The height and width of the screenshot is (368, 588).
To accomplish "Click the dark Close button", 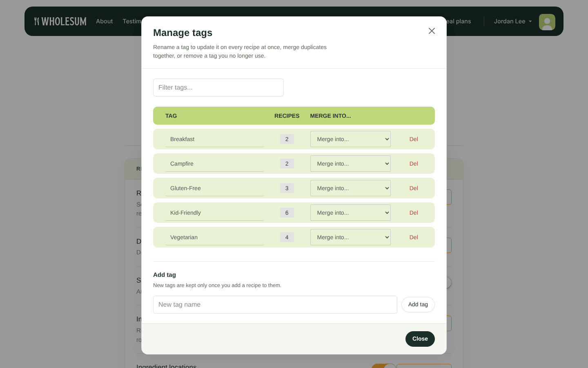I will pyautogui.click(x=420, y=339).
